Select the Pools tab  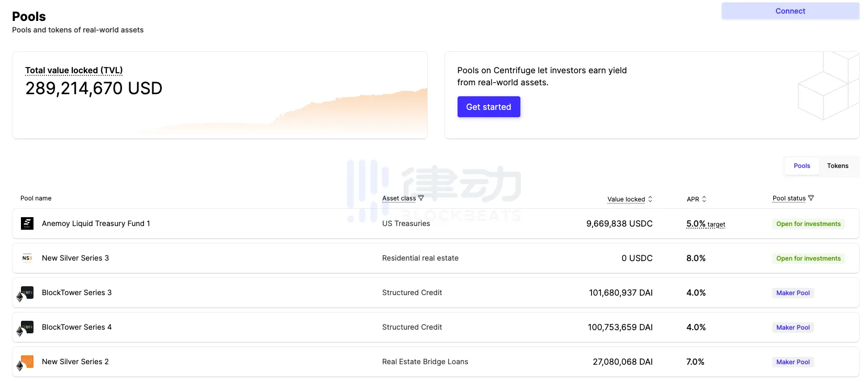click(x=802, y=166)
